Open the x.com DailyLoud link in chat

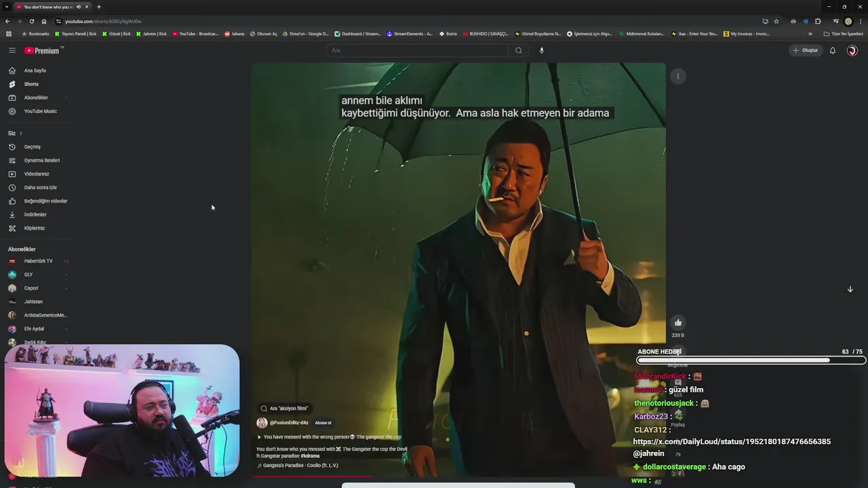(732, 441)
